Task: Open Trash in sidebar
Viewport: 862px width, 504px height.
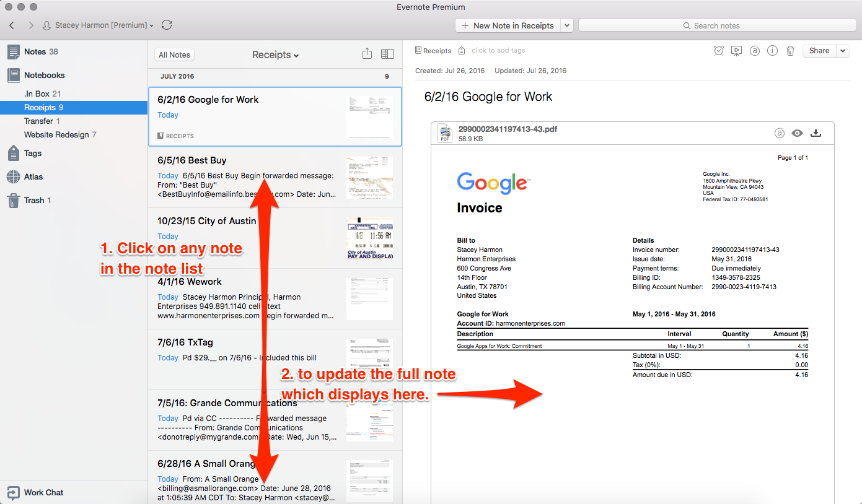Action: (29, 200)
